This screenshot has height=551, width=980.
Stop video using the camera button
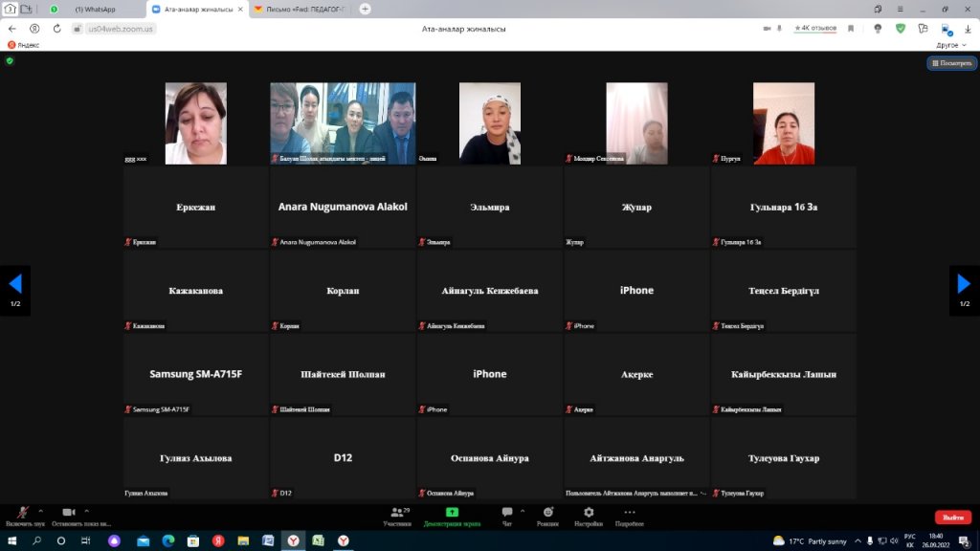pyautogui.click(x=68, y=514)
